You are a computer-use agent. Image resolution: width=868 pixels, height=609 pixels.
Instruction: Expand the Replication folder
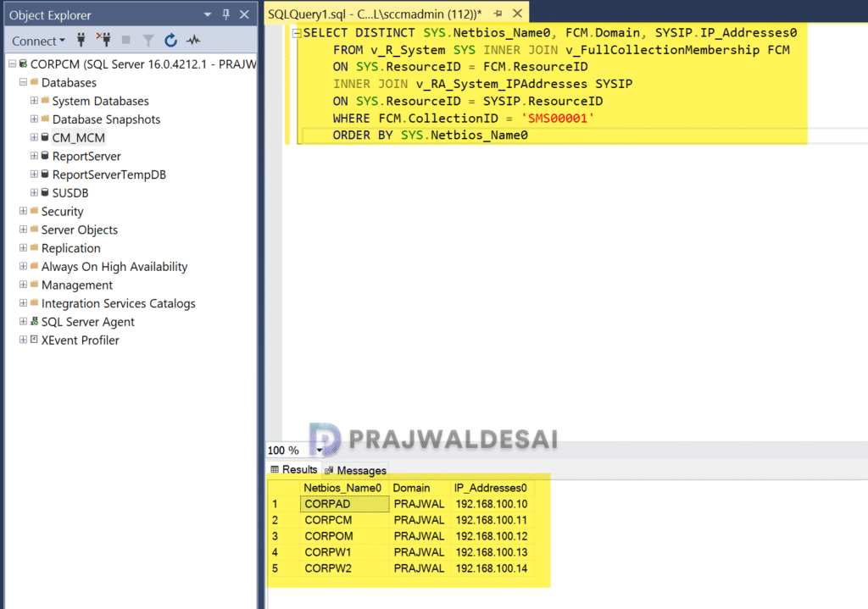(23, 248)
